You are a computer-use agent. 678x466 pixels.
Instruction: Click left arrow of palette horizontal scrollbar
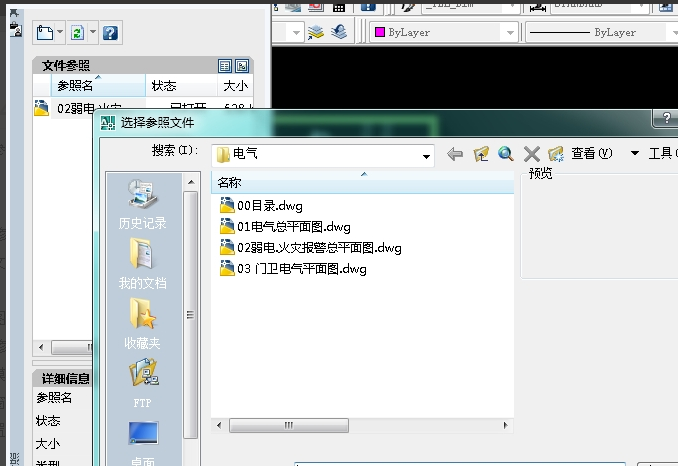click(x=41, y=347)
